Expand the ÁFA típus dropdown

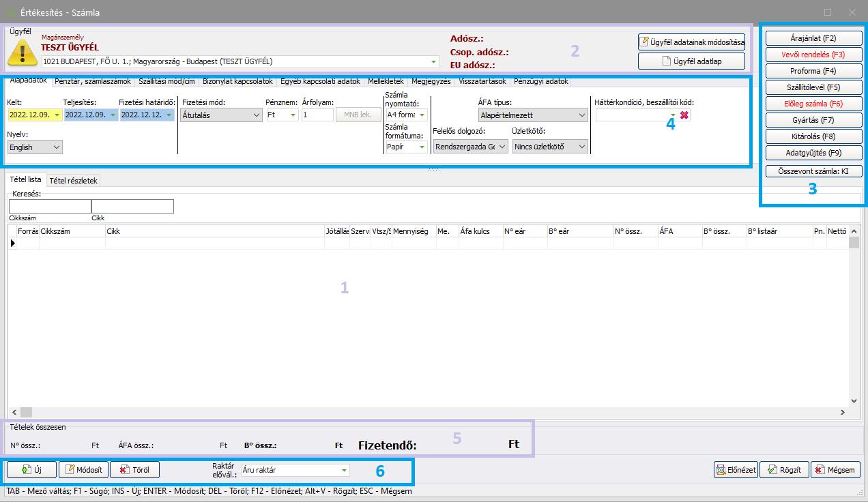click(x=533, y=115)
